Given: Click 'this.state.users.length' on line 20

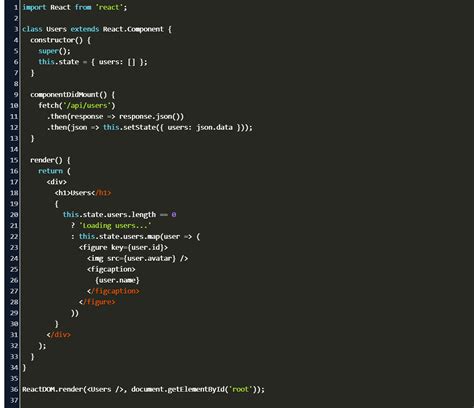Looking at the screenshot, I should (x=109, y=215).
